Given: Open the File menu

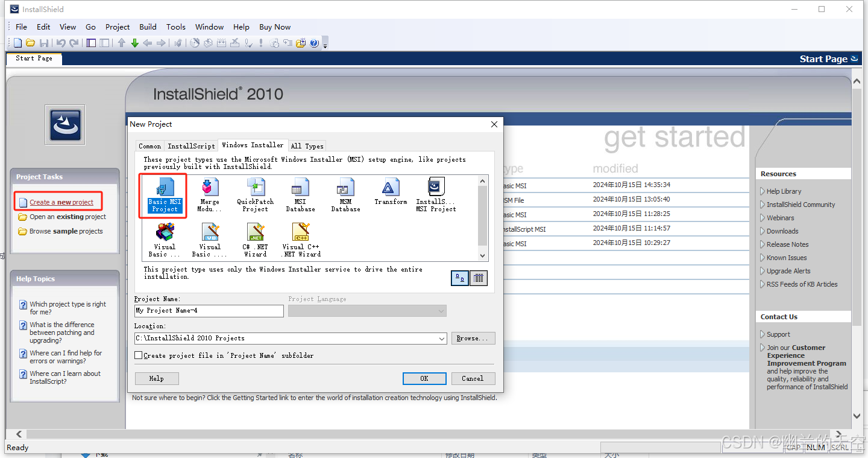Looking at the screenshot, I should click(21, 27).
